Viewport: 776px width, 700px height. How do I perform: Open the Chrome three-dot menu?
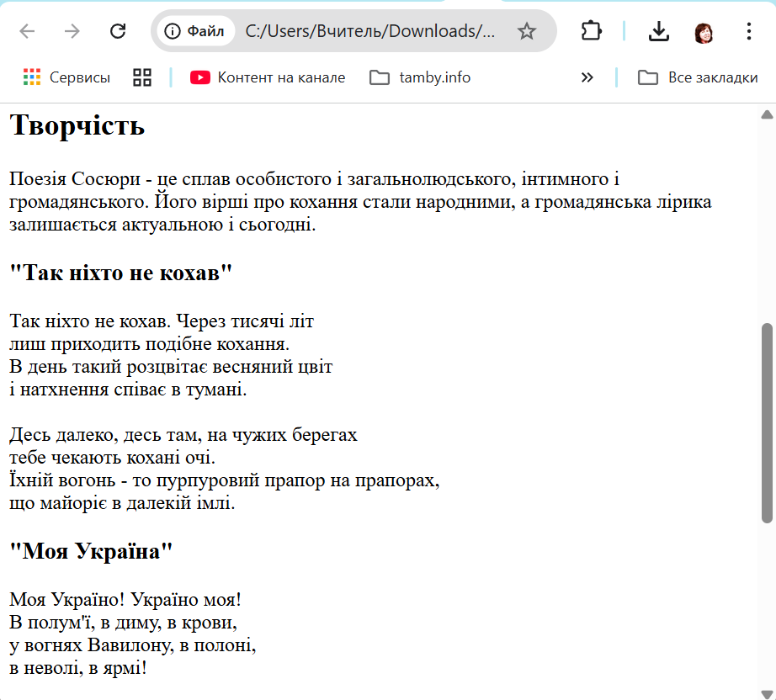(749, 31)
